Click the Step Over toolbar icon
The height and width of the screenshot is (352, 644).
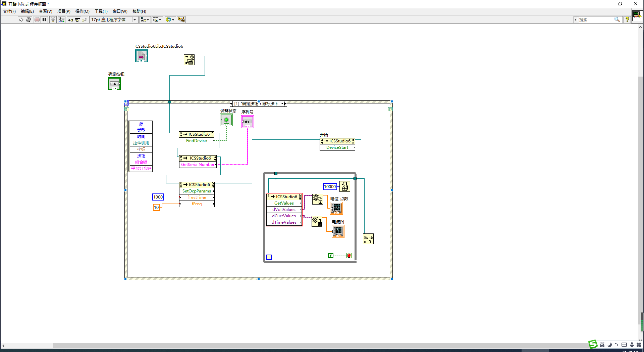tap(77, 20)
